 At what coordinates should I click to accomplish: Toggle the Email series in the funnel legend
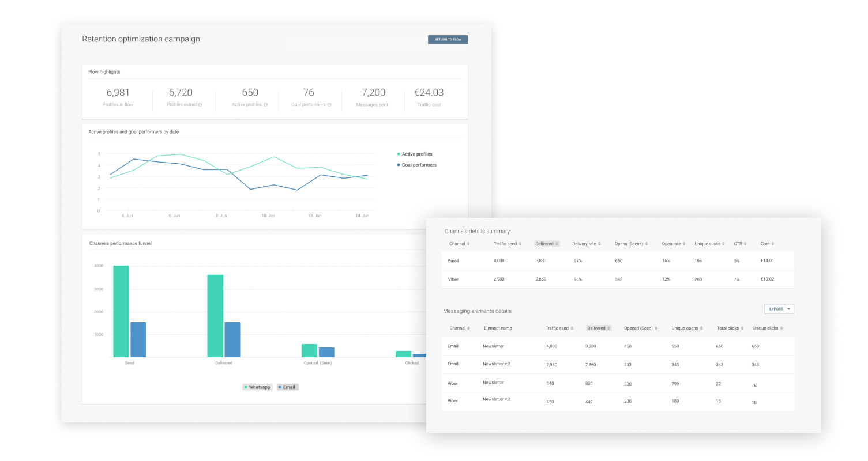pos(287,387)
